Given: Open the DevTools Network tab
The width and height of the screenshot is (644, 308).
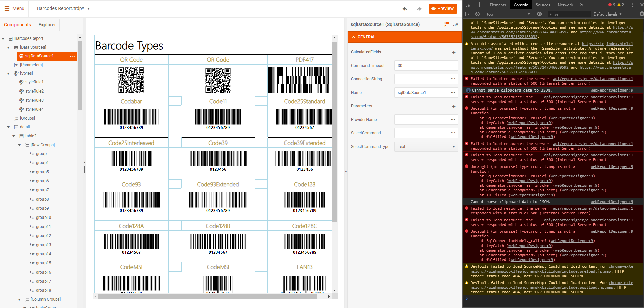Looking at the screenshot, I should click(x=565, y=5).
